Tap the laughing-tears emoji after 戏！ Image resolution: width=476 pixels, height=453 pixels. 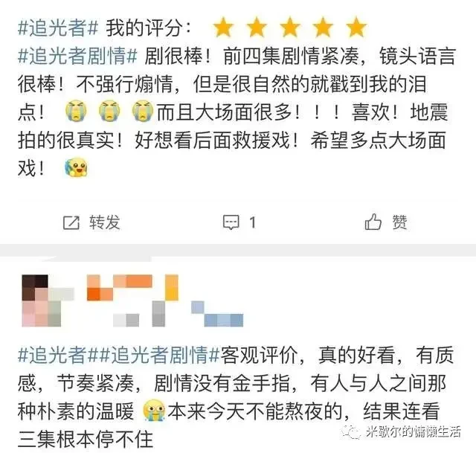pos(76,167)
